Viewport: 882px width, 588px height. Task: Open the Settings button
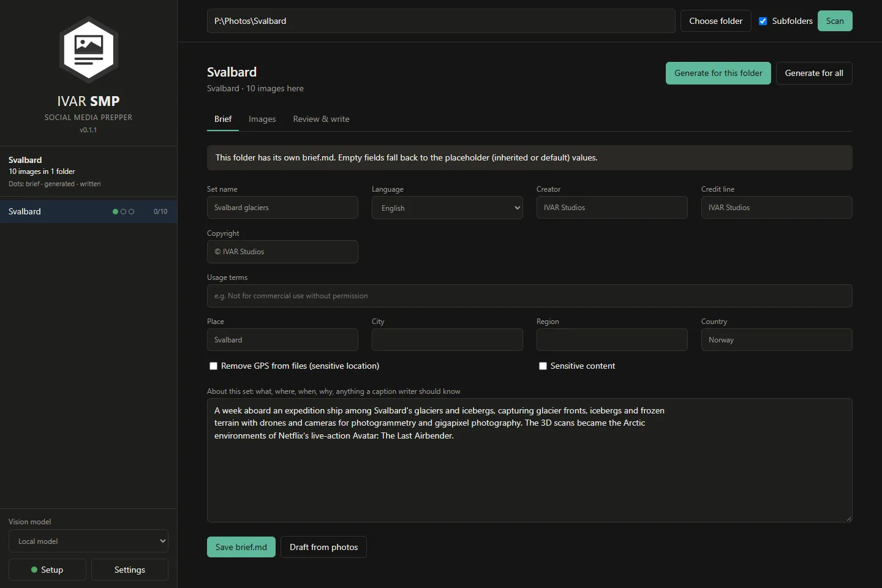click(130, 570)
